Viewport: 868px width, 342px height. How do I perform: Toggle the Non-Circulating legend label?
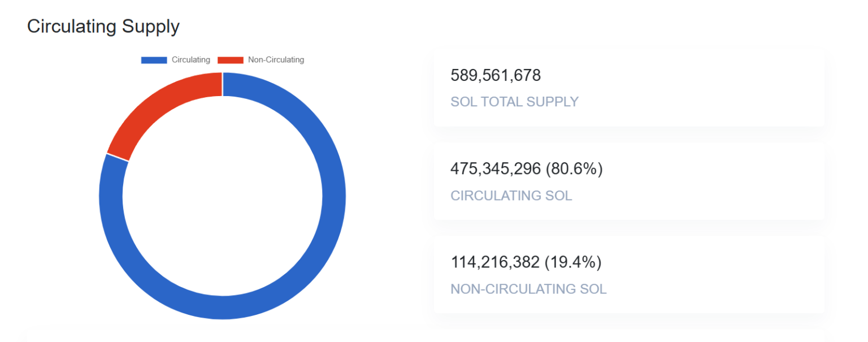coord(276,60)
